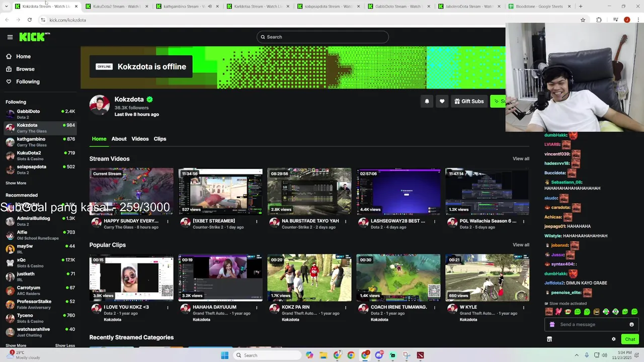The width and height of the screenshot is (644, 362).
Task: Click the Kick logo
Action: pyautogui.click(x=34, y=37)
